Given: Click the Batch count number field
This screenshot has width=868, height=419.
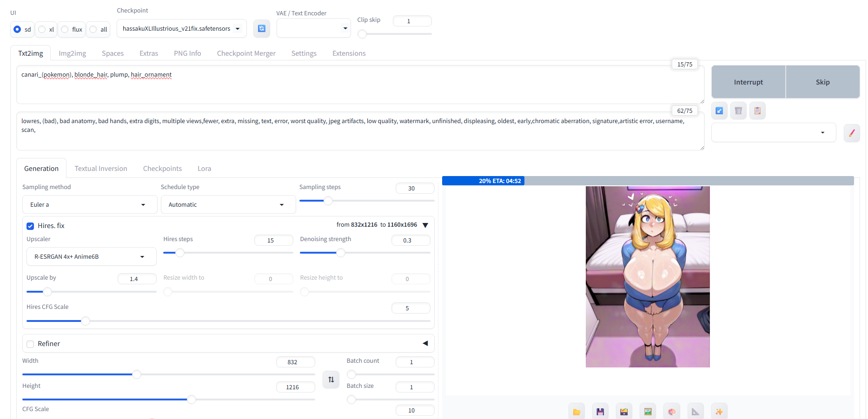Looking at the screenshot, I should pos(415,362).
